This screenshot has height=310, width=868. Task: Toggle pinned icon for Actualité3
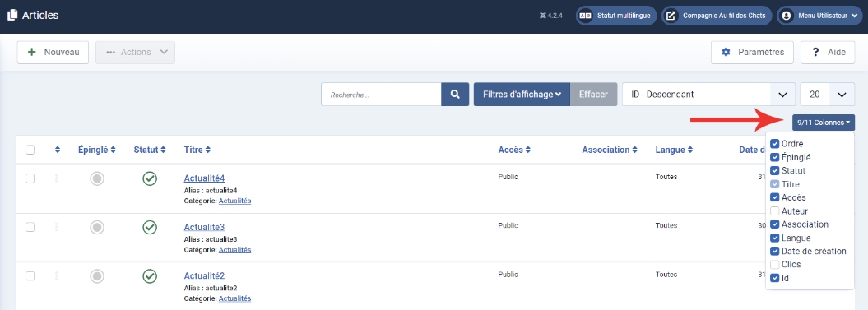click(x=97, y=227)
